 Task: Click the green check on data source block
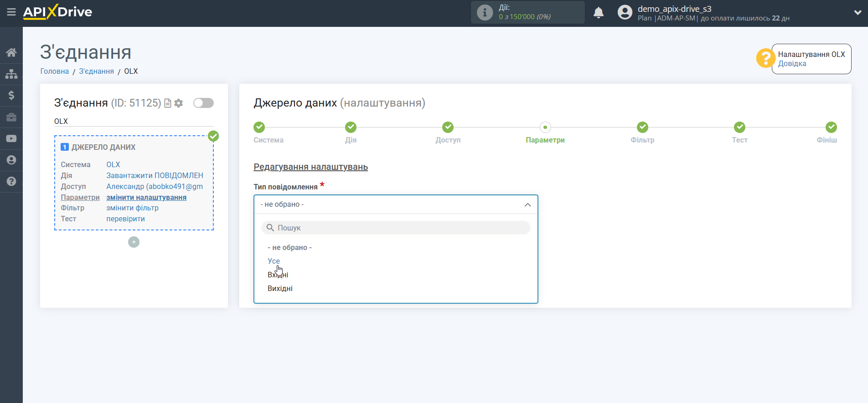[x=213, y=136]
